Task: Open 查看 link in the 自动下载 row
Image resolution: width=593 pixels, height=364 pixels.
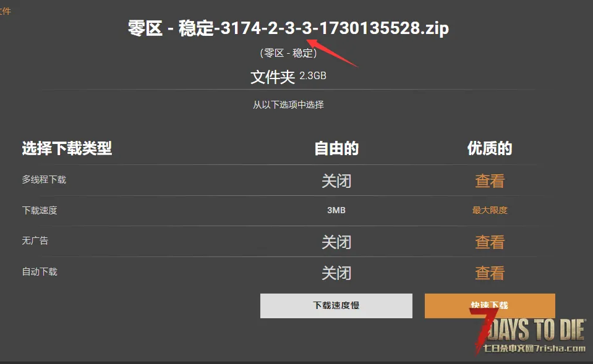Action: (490, 273)
